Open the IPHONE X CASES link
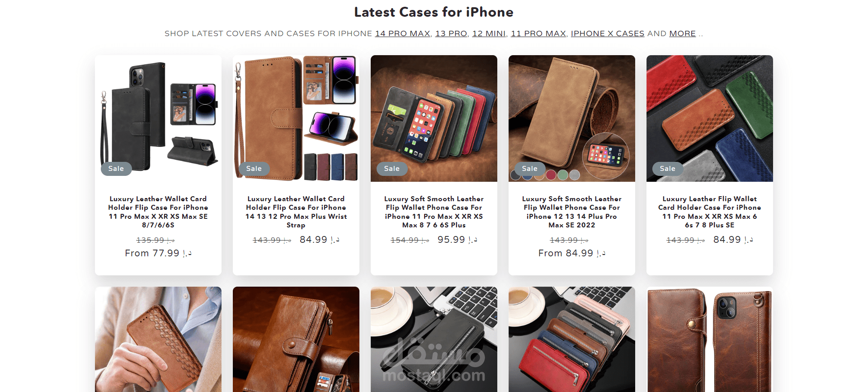This screenshot has width=868, height=392. [608, 33]
